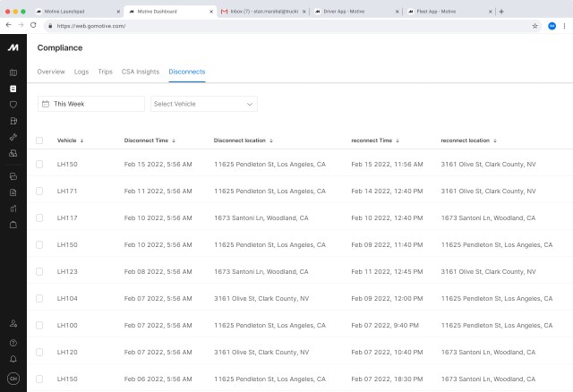Open the CH user avatar in sidebar
The image size is (573, 392).
coord(13,379)
